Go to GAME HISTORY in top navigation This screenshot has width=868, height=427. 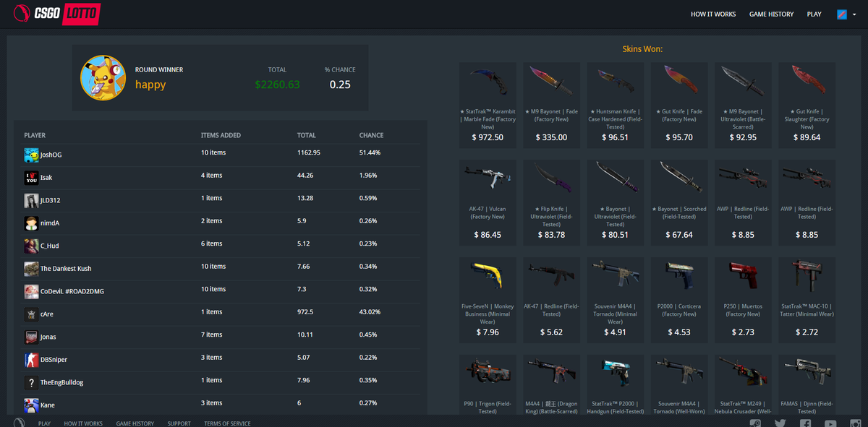[x=771, y=14]
